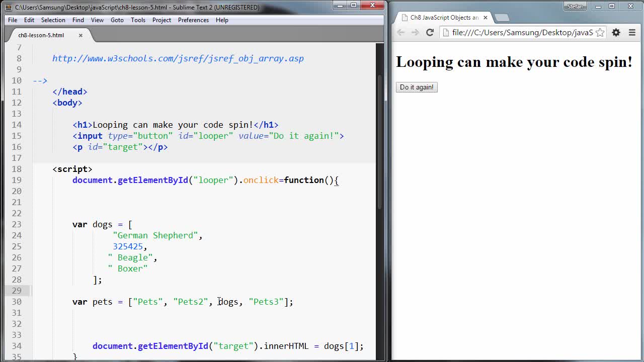Open the Tools menu
This screenshot has height=362, width=644.
pyautogui.click(x=138, y=20)
